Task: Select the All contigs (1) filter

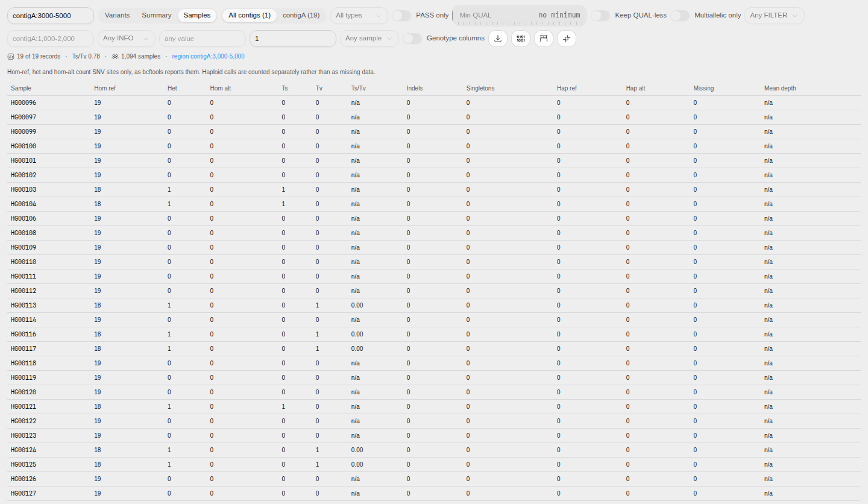Action: point(250,16)
